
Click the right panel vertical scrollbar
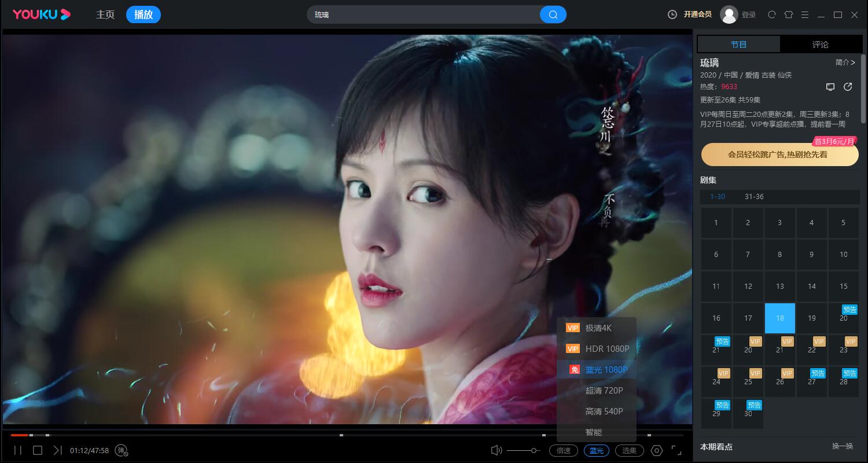[x=863, y=89]
